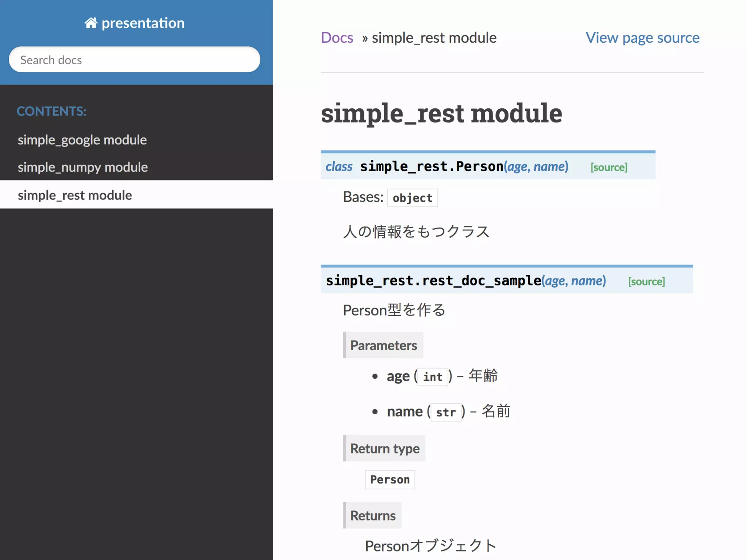Open [source] link for the Person class
This screenshot has height=560, width=747.
coord(609,167)
